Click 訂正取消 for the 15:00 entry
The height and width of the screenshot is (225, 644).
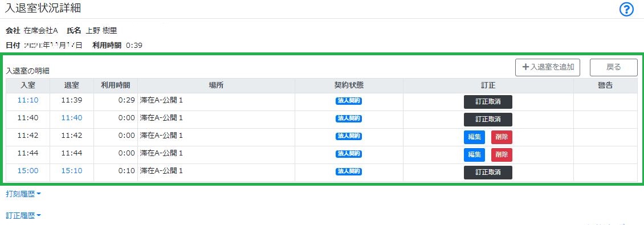coord(488,173)
